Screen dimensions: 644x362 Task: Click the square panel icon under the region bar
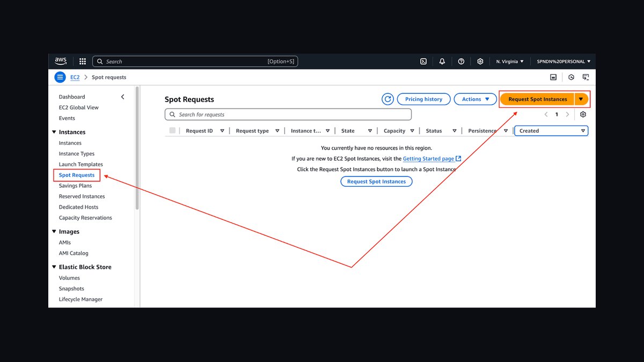pos(553,77)
